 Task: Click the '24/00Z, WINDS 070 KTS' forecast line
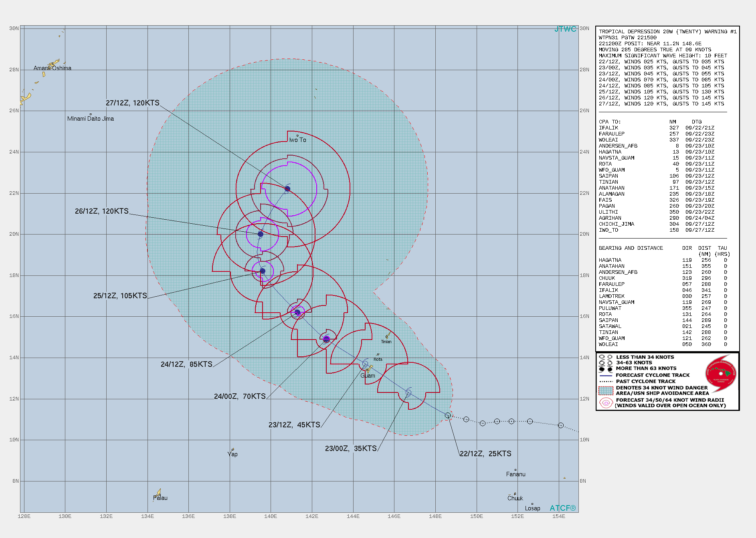click(661, 80)
